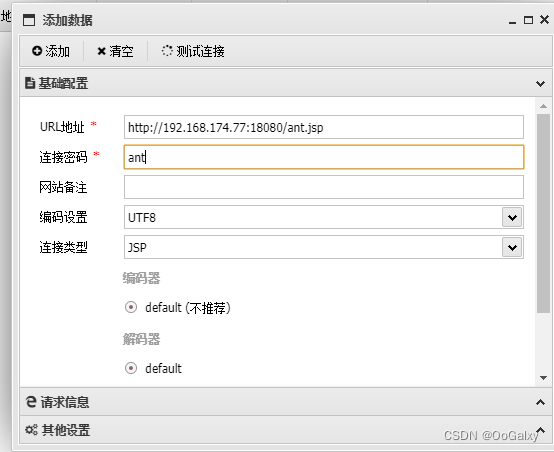Click the 连接类型 label
The image size is (554, 452).
(x=63, y=247)
